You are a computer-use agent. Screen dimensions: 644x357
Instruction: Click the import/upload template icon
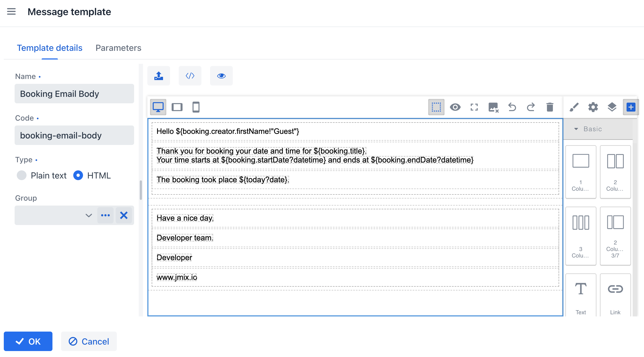coord(159,76)
